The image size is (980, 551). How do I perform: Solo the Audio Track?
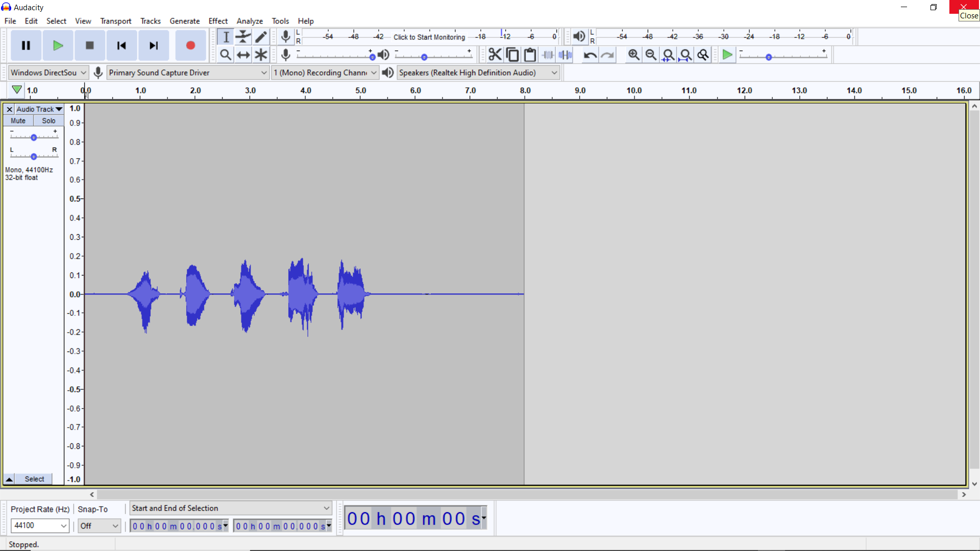point(48,121)
